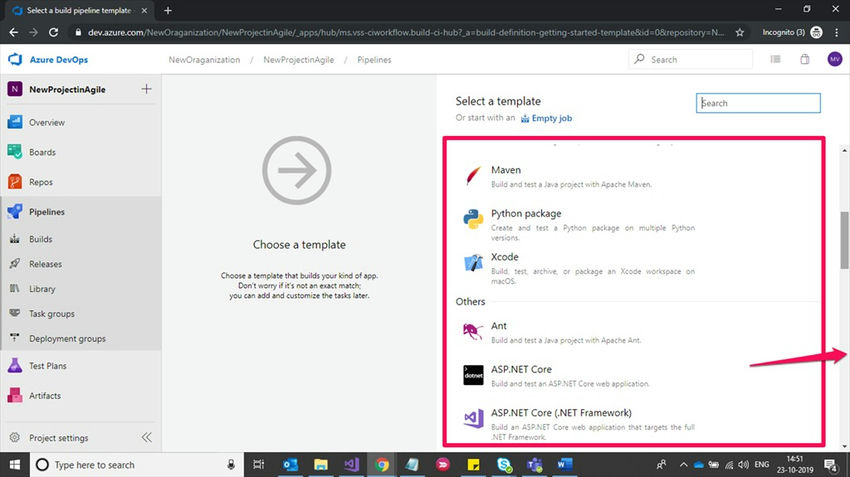Open the Repos sidebar icon
The image size is (850, 477).
click(15, 182)
